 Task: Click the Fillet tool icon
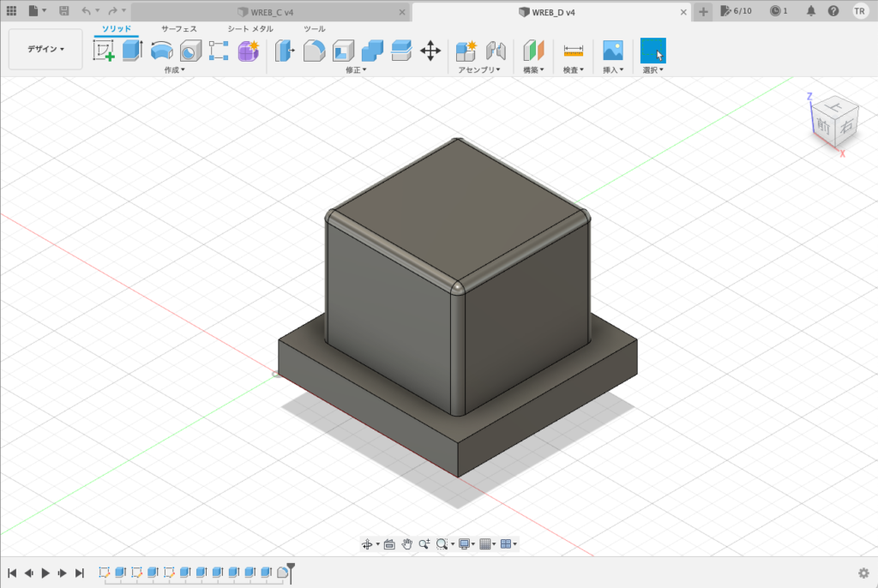(x=314, y=51)
